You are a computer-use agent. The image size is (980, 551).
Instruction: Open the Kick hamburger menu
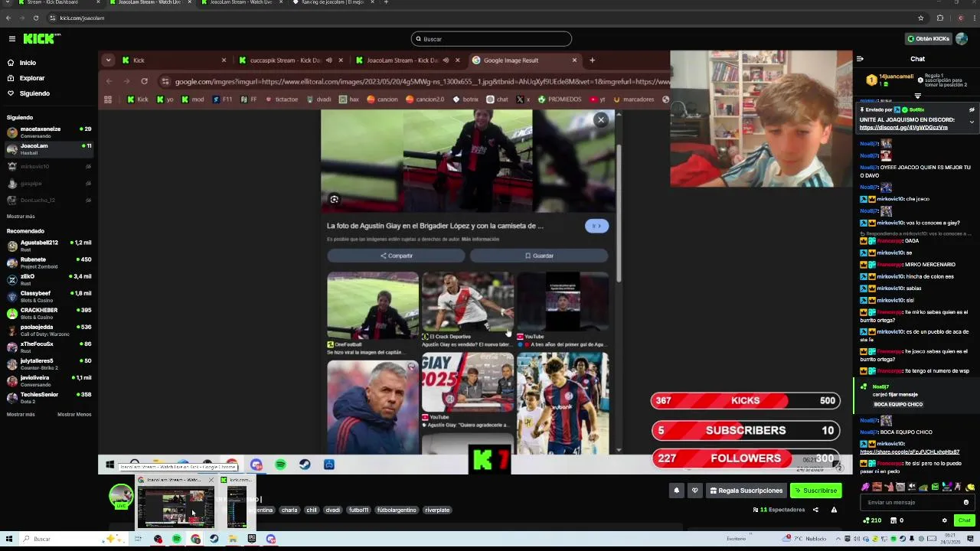pos(11,38)
